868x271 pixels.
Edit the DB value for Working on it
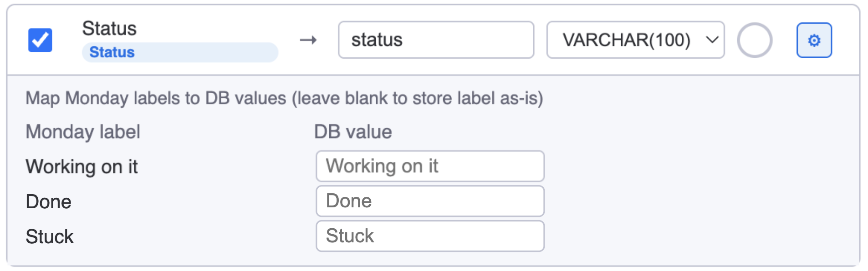click(430, 166)
